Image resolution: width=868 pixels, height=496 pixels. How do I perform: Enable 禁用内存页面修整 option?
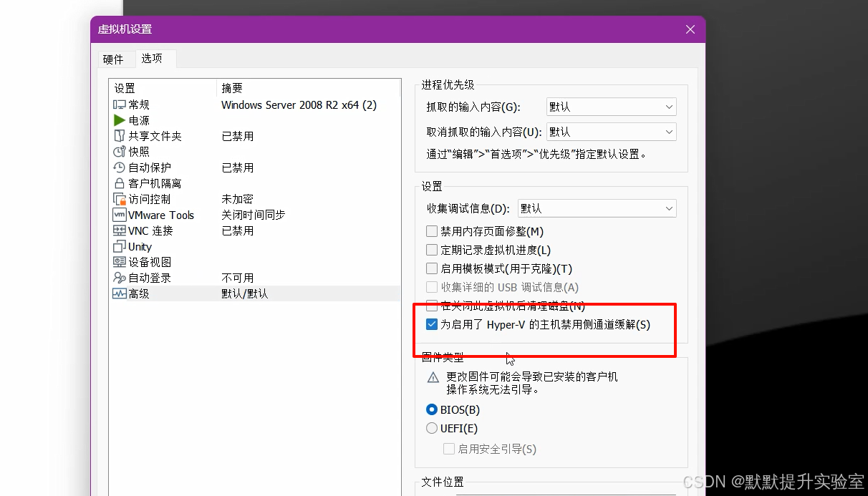point(432,231)
